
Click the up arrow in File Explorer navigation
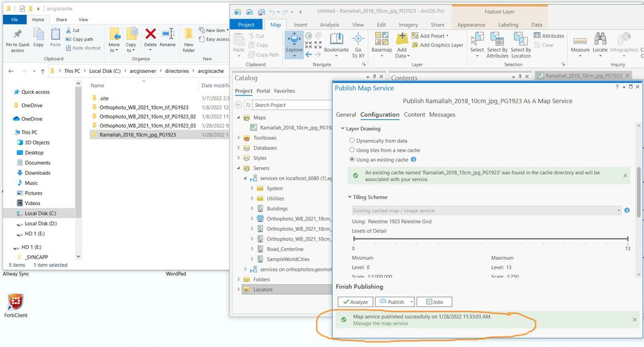coord(43,71)
